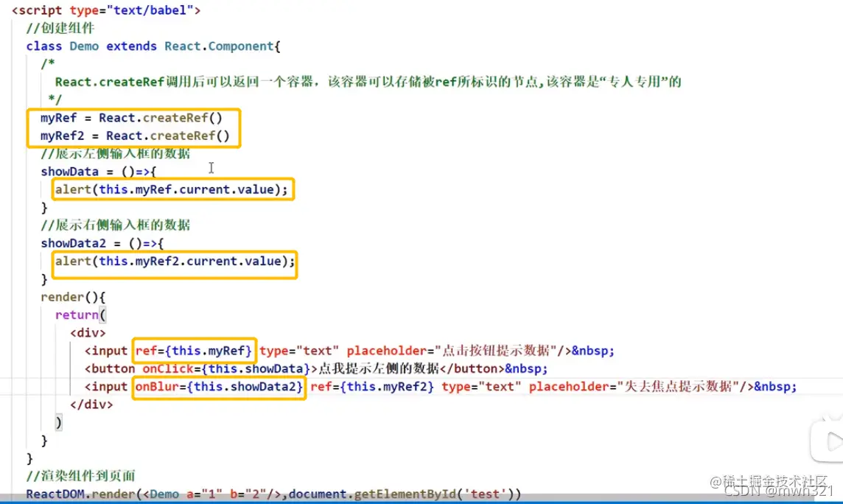Click the ref={this.myRef2} attribute
843x504 pixels.
(372, 386)
